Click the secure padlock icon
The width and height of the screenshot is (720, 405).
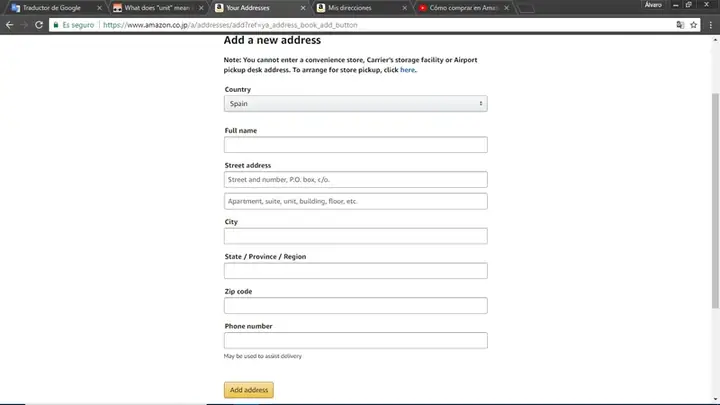pos(56,25)
